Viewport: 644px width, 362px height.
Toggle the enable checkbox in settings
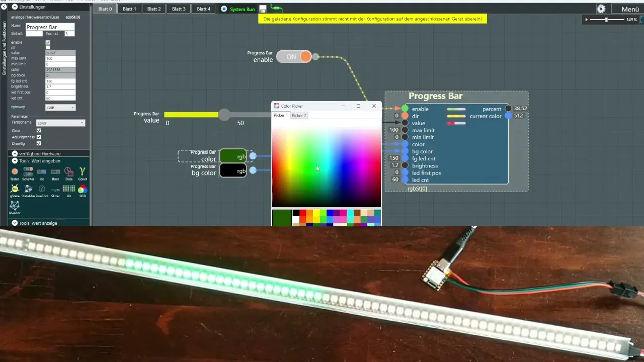coord(48,42)
